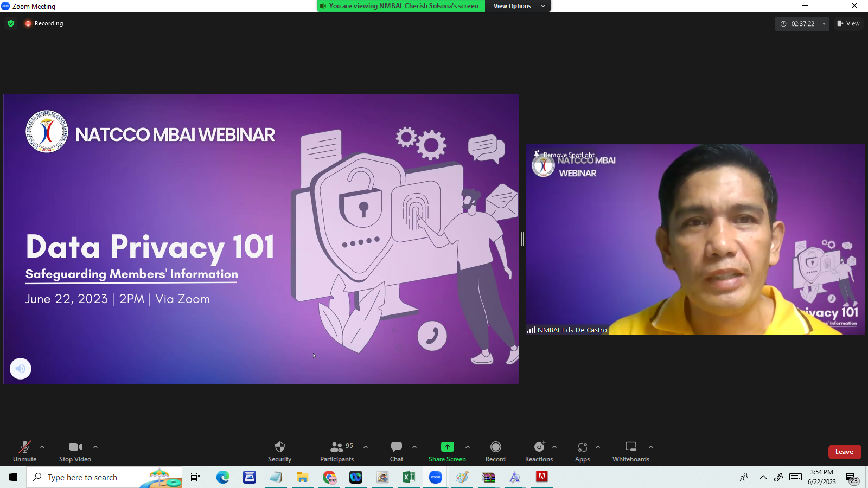
Task: Click the divider handle between screen and video
Action: pos(522,239)
